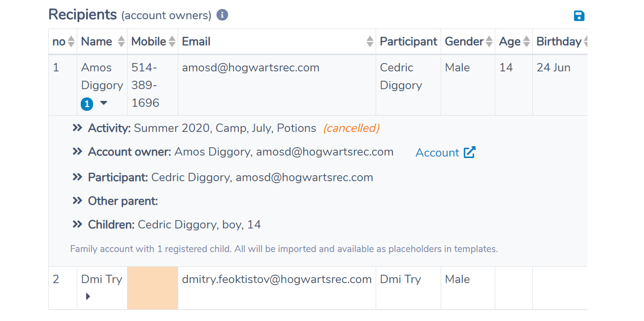The height and width of the screenshot is (321, 644).
Task: Click the orange cancelled status label
Action: tap(351, 128)
